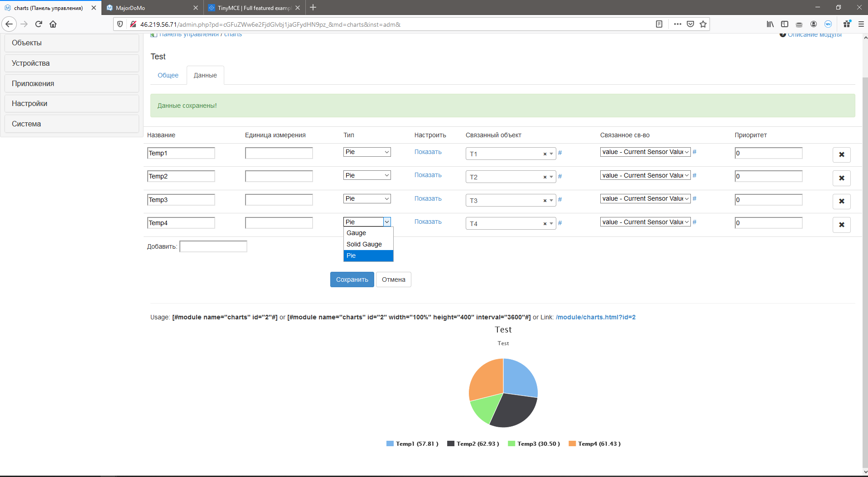Viewport: 868px width, 477px height.
Task: Toggle Temp1 legend item in chart
Action: (412, 443)
